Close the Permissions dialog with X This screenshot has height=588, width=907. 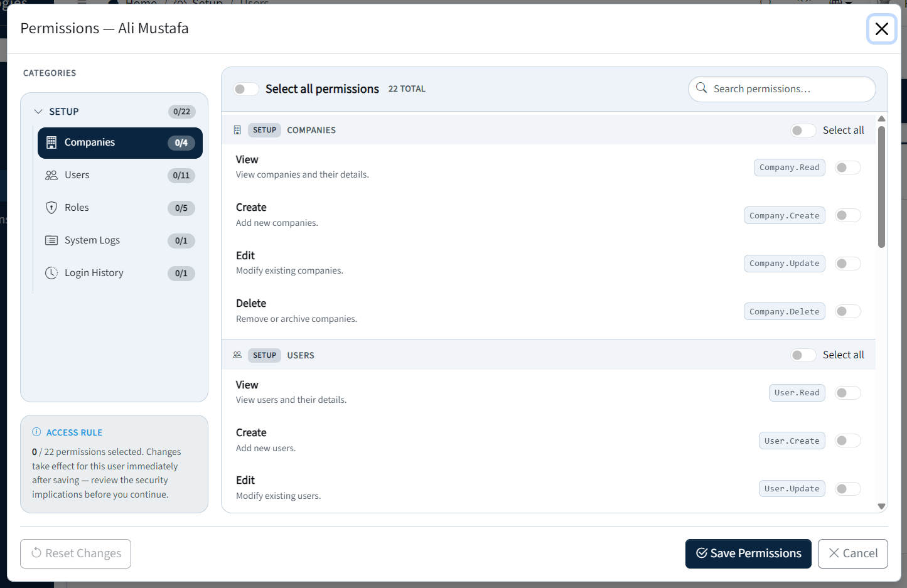coord(881,29)
